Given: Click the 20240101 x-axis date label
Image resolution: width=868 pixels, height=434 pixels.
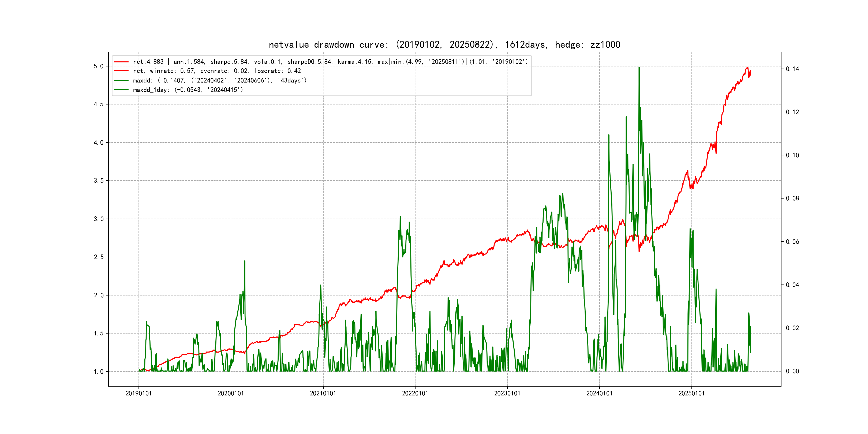Looking at the screenshot, I should 599,394.
